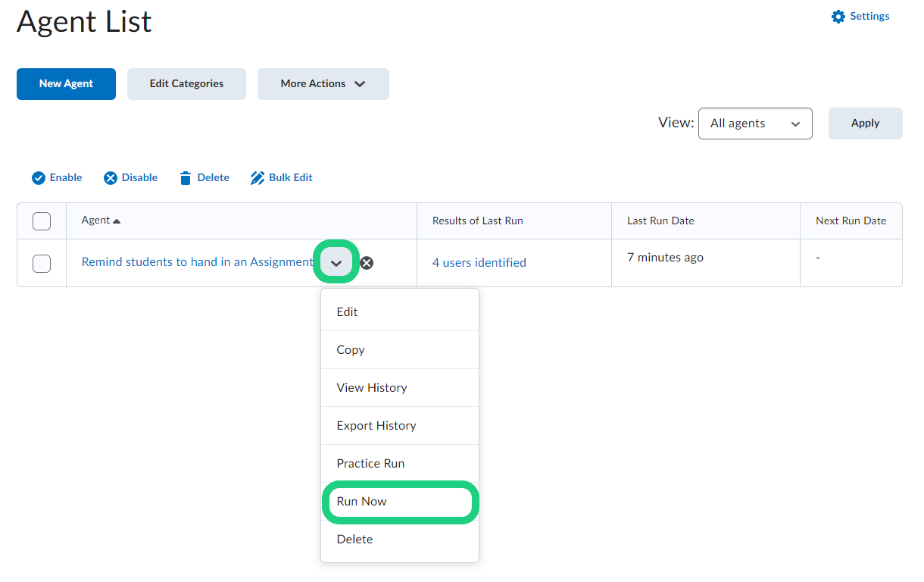Select View History from the menu
The width and height of the screenshot is (924, 582).
372,388
